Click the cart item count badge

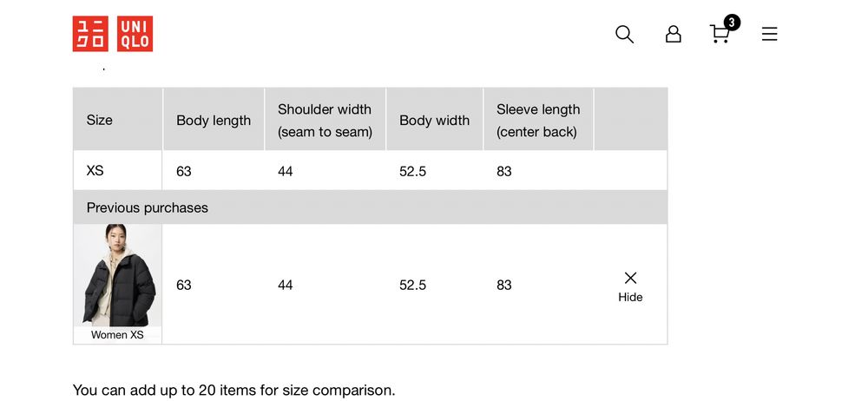[x=732, y=23]
